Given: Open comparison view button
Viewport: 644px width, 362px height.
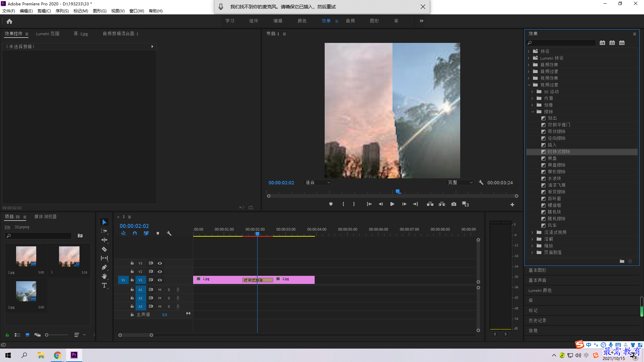Looking at the screenshot, I should 465,204.
